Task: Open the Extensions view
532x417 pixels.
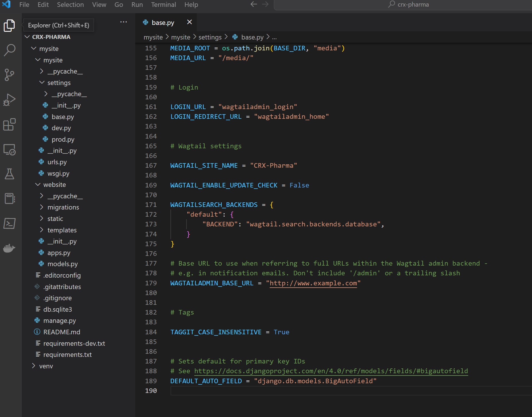Action: point(9,125)
